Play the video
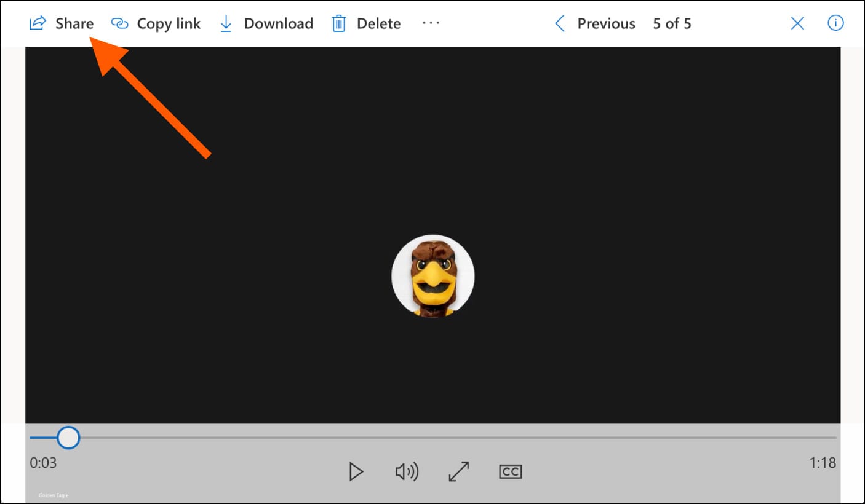The width and height of the screenshot is (865, 504). coord(356,471)
